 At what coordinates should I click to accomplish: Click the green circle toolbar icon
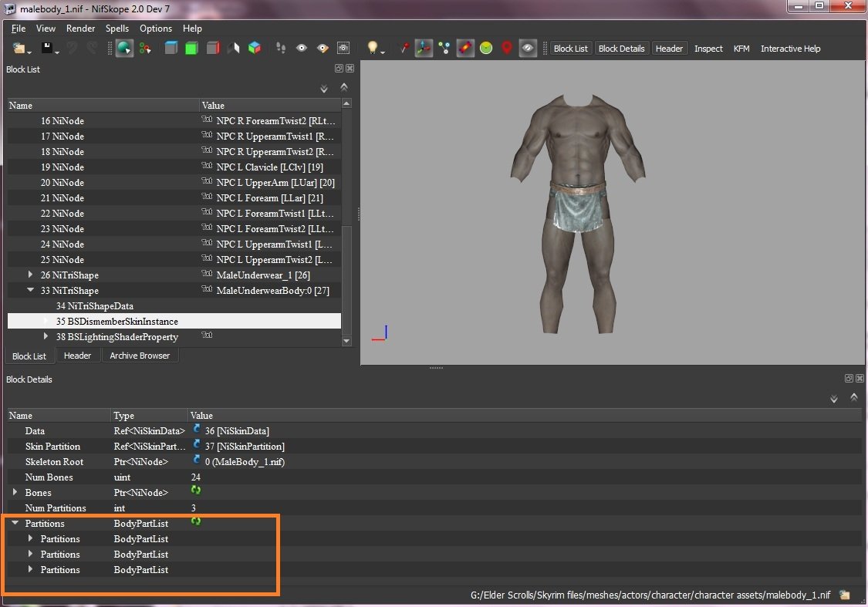[486, 48]
